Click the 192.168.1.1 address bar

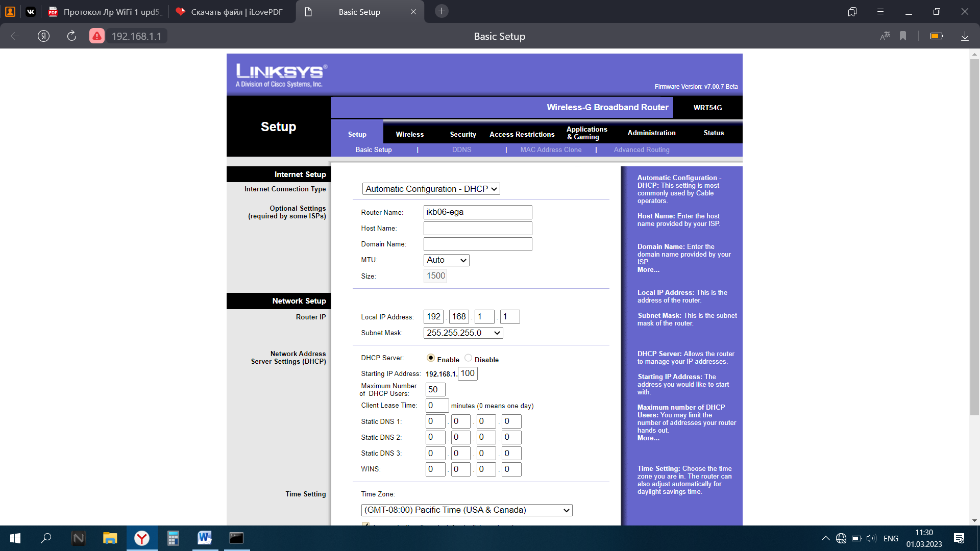pyautogui.click(x=136, y=36)
